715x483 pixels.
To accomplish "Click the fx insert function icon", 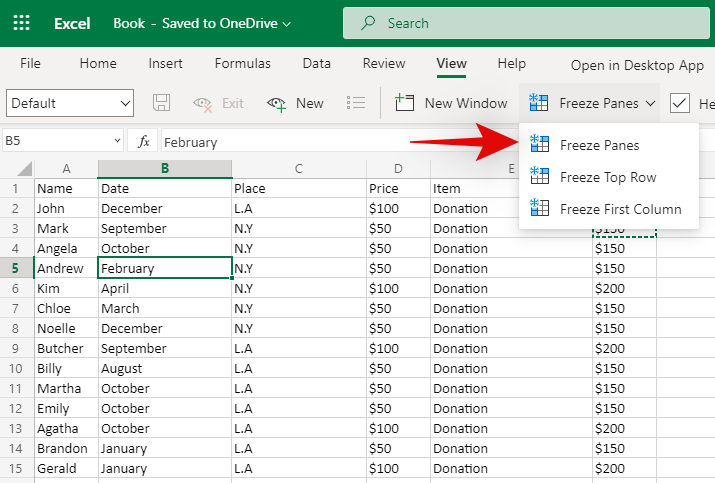I will 144,142.
